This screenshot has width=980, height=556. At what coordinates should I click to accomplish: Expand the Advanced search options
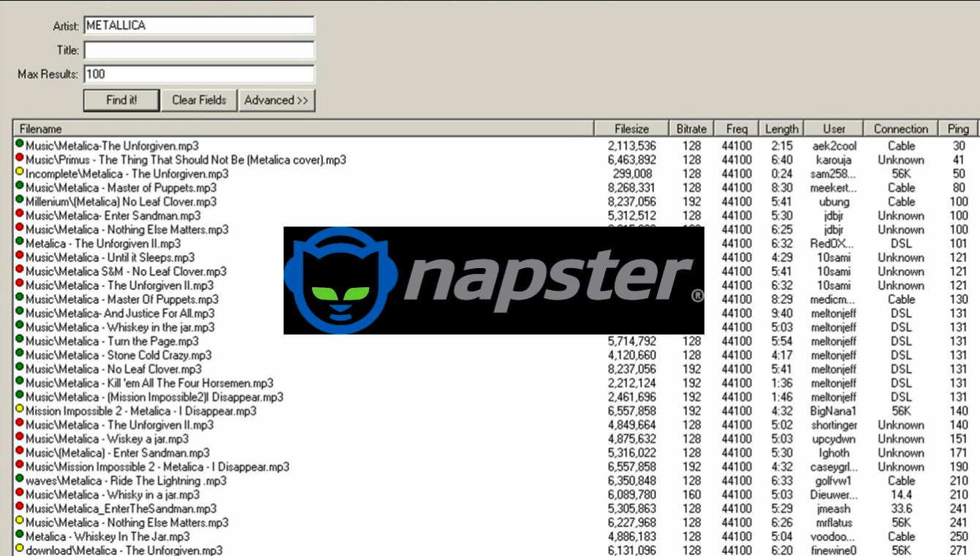pos(276,100)
